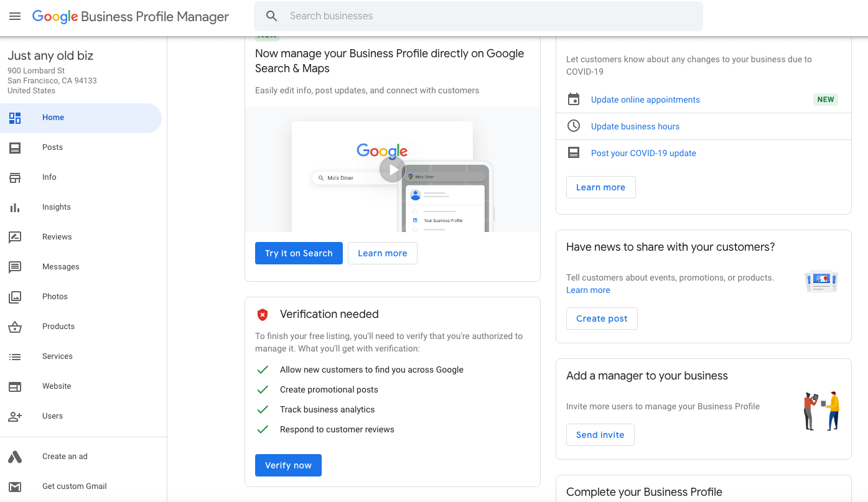Click the Home dashboard icon
868x502 pixels.
click(x=15, y=118)
